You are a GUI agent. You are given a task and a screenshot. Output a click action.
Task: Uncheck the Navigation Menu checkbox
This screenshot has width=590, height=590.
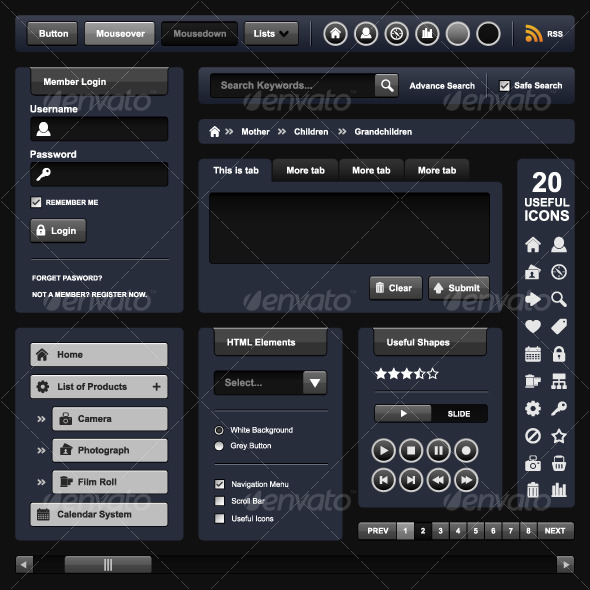point(219,484)
